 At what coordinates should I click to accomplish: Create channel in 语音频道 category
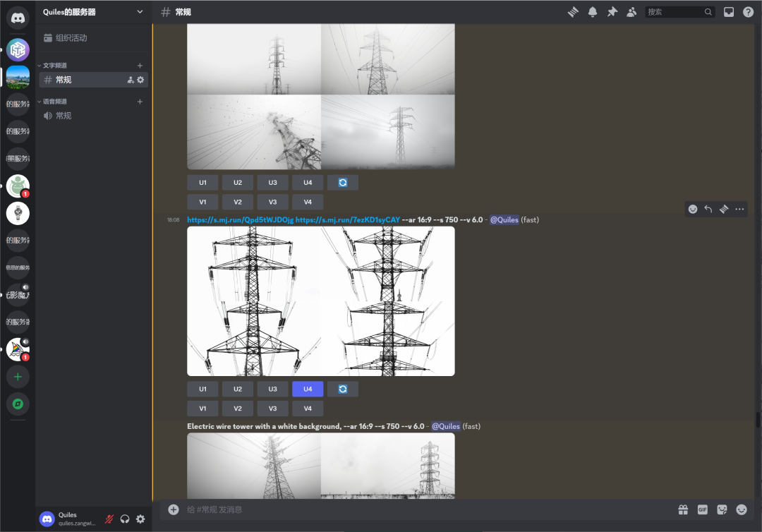pyautogui.click(x=140, y=102)
